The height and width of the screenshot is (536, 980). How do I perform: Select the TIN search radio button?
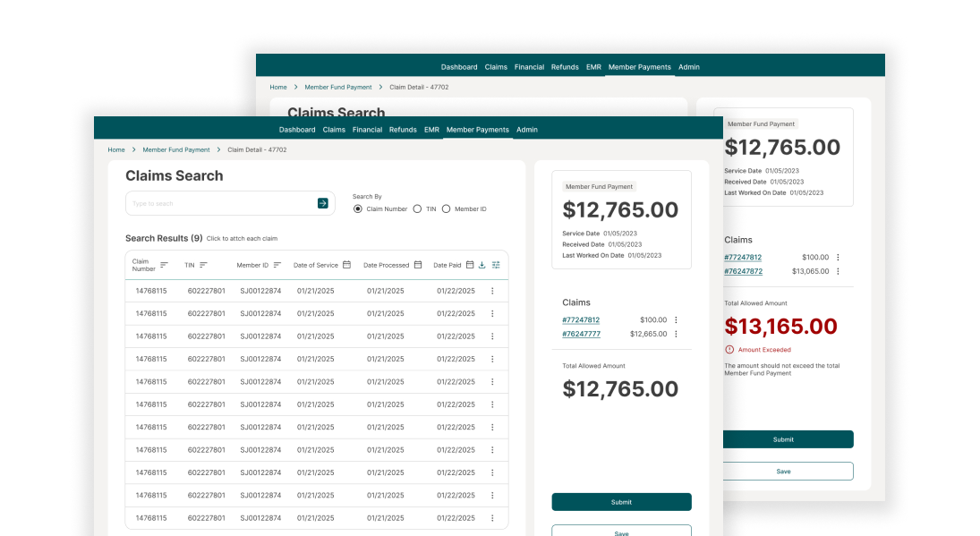pos(417,208)
